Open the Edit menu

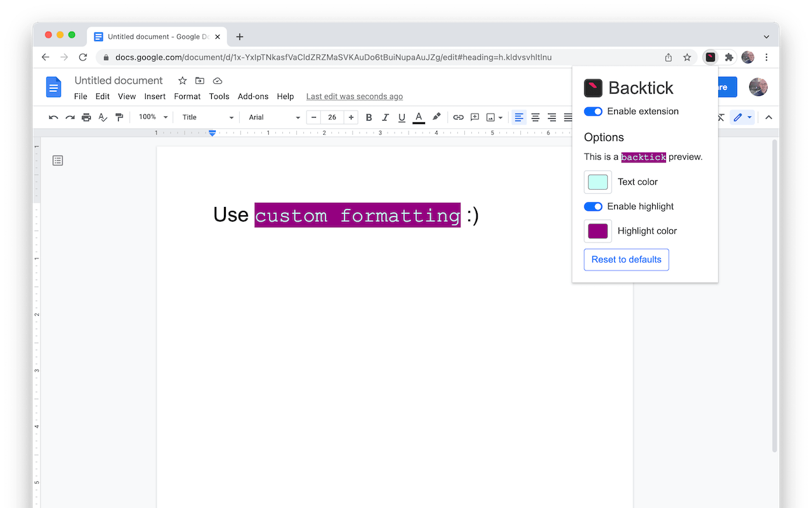click(x=103, y=97)
